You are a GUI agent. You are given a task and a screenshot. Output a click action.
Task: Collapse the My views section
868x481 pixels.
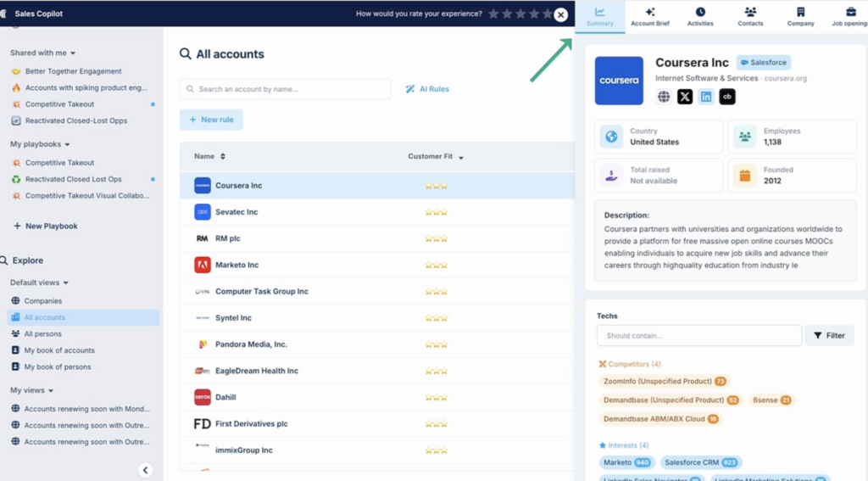point(31,390)
